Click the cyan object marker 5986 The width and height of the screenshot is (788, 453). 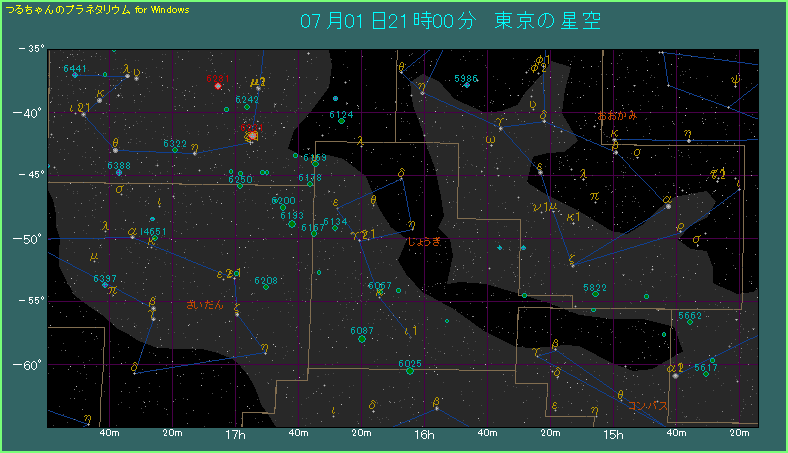tap(466, 85)
